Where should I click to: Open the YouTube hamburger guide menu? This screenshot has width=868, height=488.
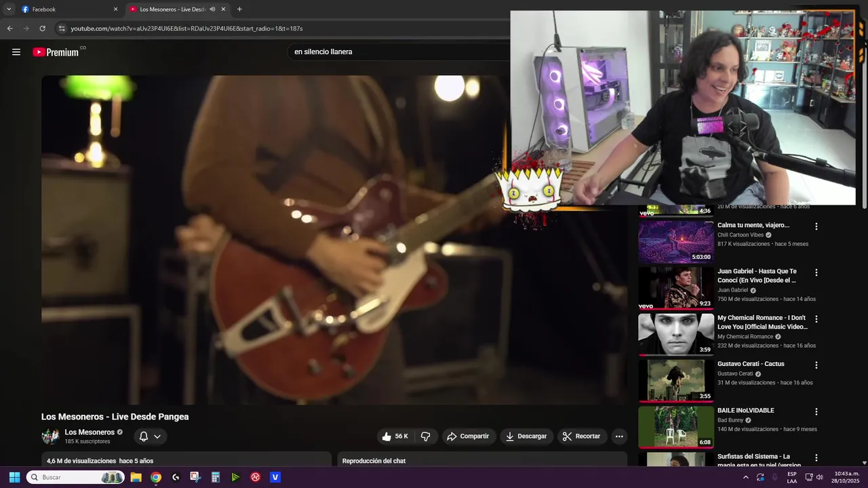pos(16,52)
